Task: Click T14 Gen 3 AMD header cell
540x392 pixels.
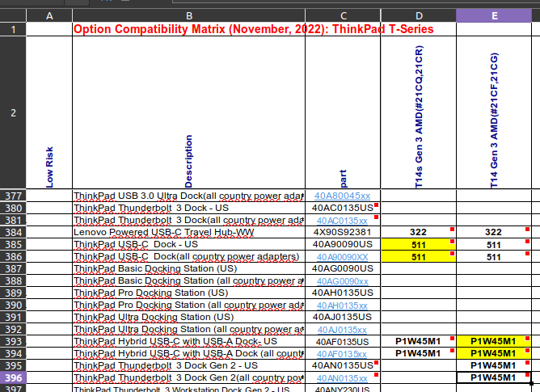Action: pyautogui.click(x=494, y=112)
